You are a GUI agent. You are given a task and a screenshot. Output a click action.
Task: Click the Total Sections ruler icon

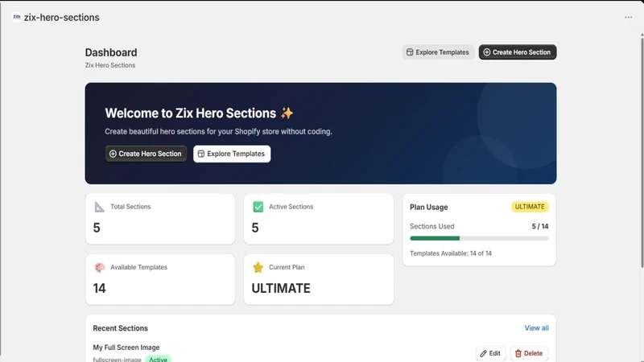(x=99, y=207)
